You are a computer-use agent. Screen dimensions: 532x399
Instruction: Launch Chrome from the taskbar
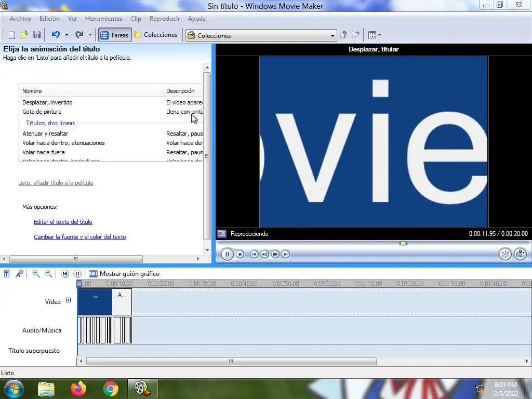coord(111,389)
